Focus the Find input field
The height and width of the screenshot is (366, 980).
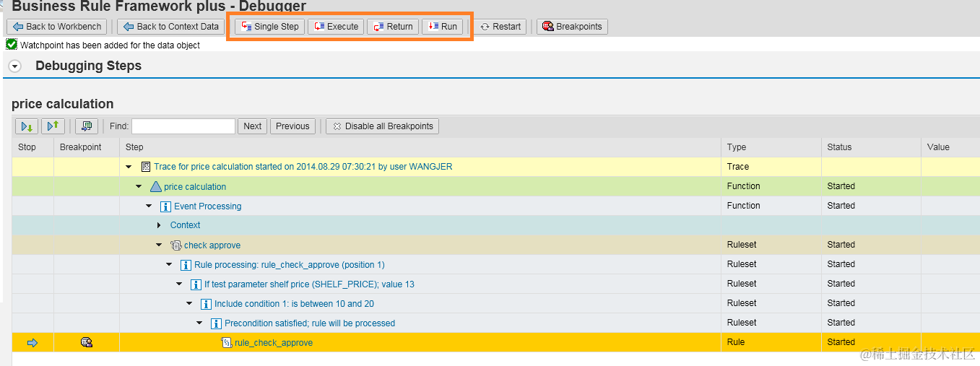coord(183,126)
